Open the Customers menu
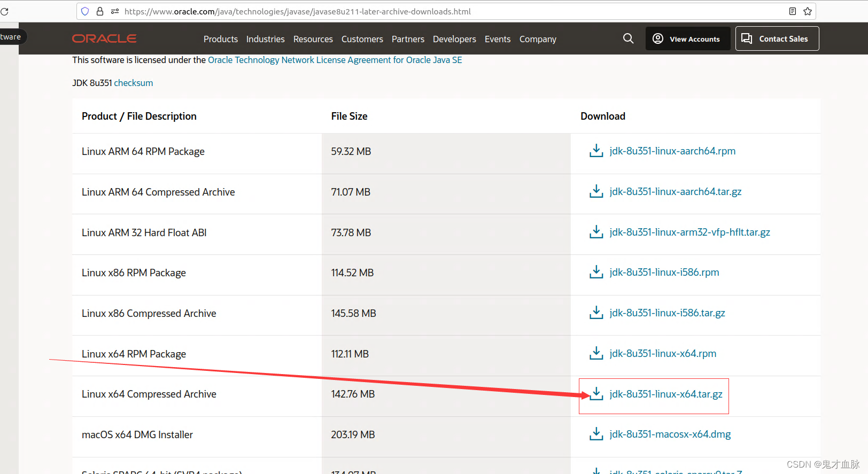This screenshot has height=474, width=868. [362, 39]
